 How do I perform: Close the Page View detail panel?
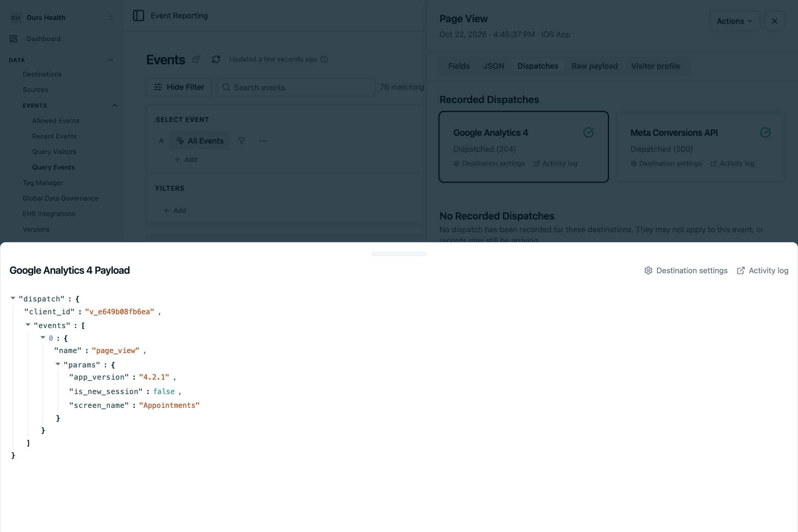tap(775, 21)
